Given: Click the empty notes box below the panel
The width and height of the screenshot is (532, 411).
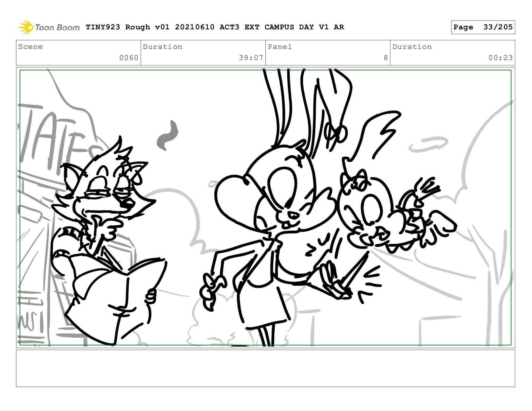Looking at the screenshot, I should tap(265, 368).
